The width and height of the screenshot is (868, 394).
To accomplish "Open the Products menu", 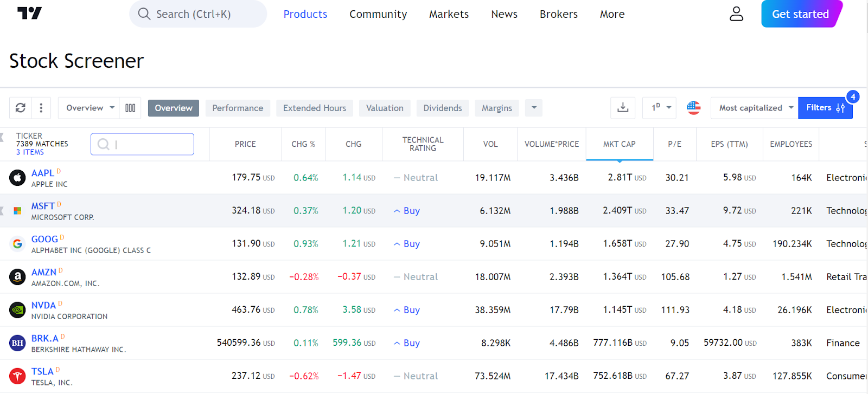I will coord(305,14).
